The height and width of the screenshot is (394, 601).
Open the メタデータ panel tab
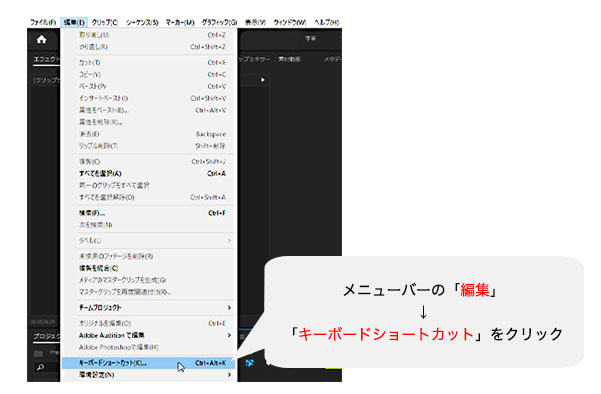coord(332,59)
